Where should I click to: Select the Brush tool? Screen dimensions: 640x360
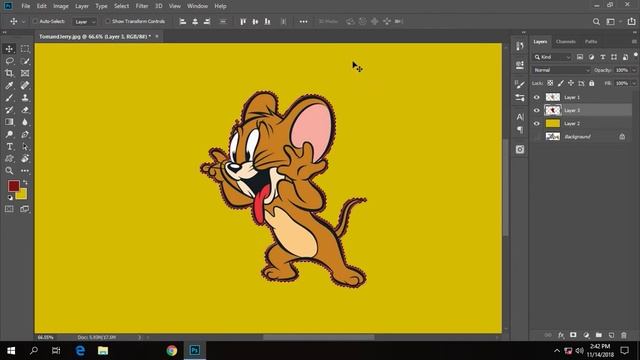tap(9, 98)
